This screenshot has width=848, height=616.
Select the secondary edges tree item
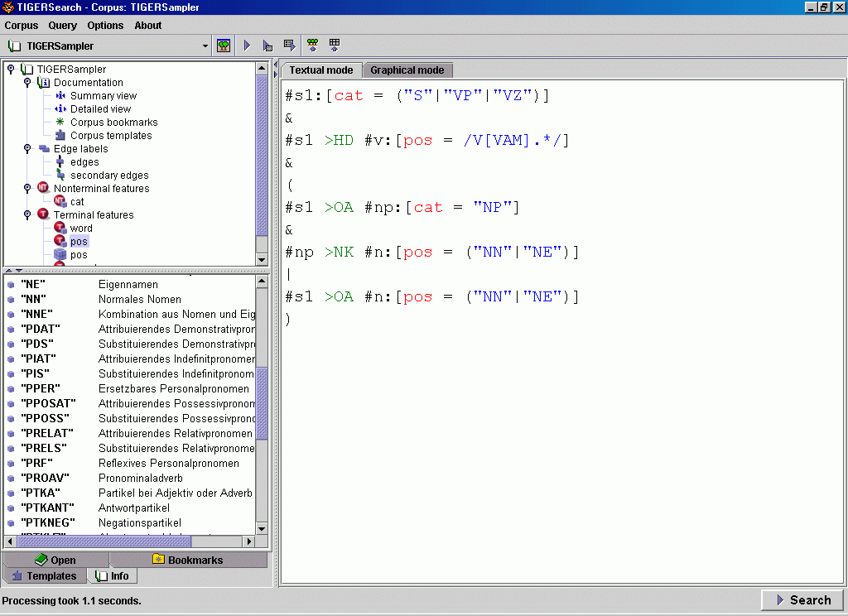[x=109, y=176]
